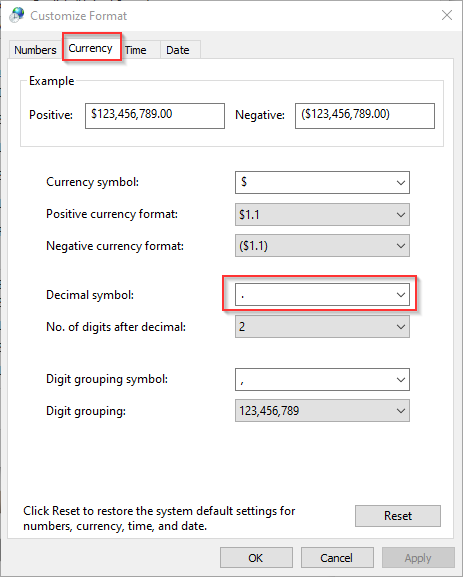Image resolution: width=463 pixels, height=577 pixels.
Task: Open the Time tab
Action: point(136,50)
